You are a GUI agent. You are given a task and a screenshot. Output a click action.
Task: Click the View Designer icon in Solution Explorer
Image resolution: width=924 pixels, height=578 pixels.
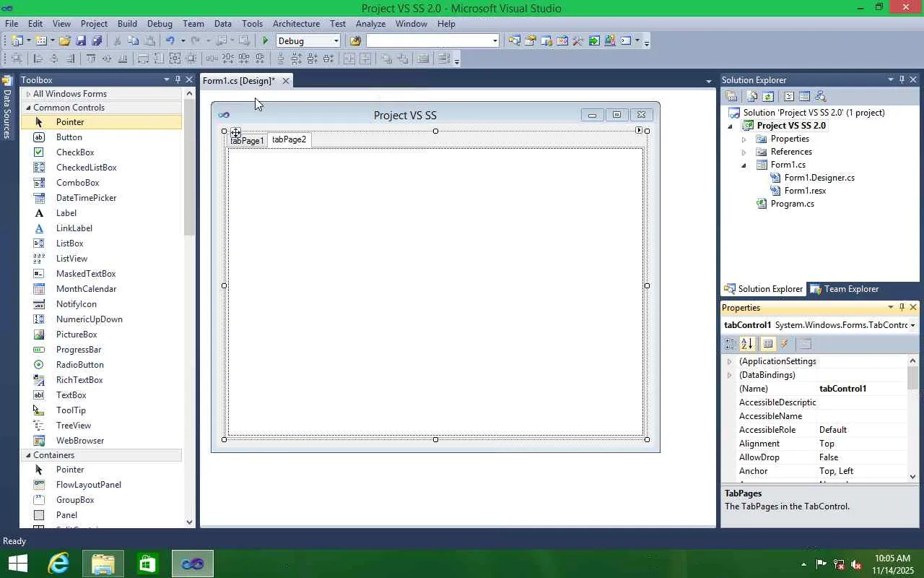click(804, 96)
